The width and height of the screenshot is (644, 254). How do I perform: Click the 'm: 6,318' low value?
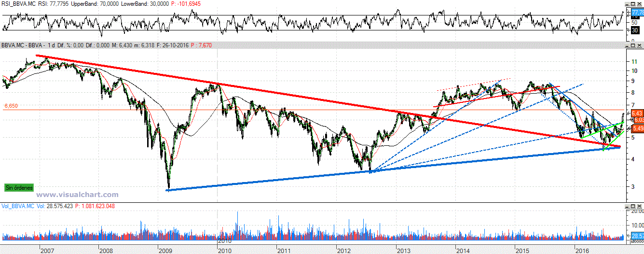click(145, 45)
